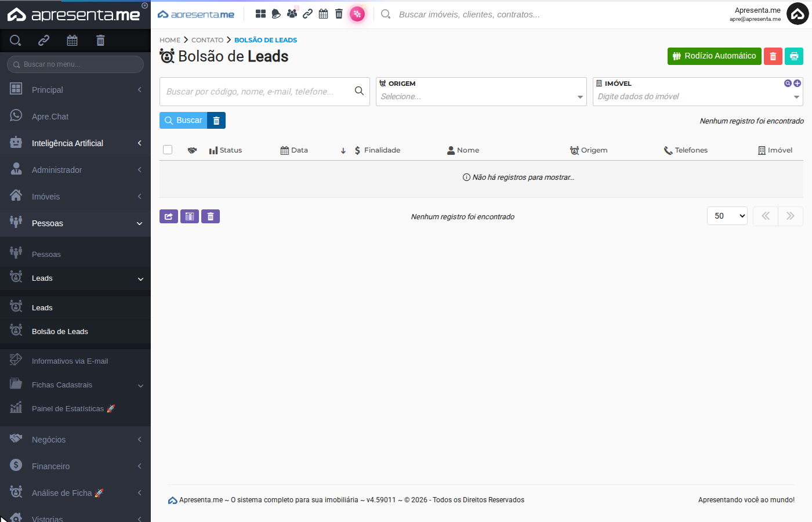Click the red delete button beside Rodízio Automático
Screen dimensions: 812x522
coord(773,56)
